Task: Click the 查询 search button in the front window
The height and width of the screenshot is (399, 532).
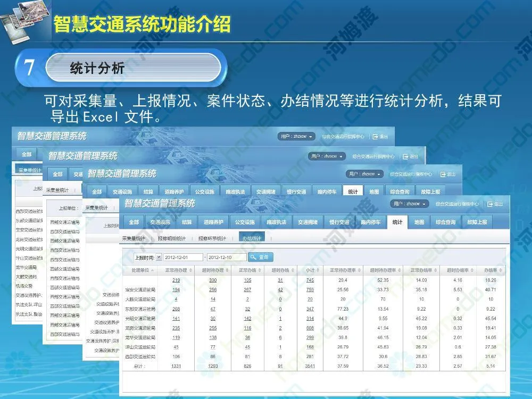Action: click(260, 257)
